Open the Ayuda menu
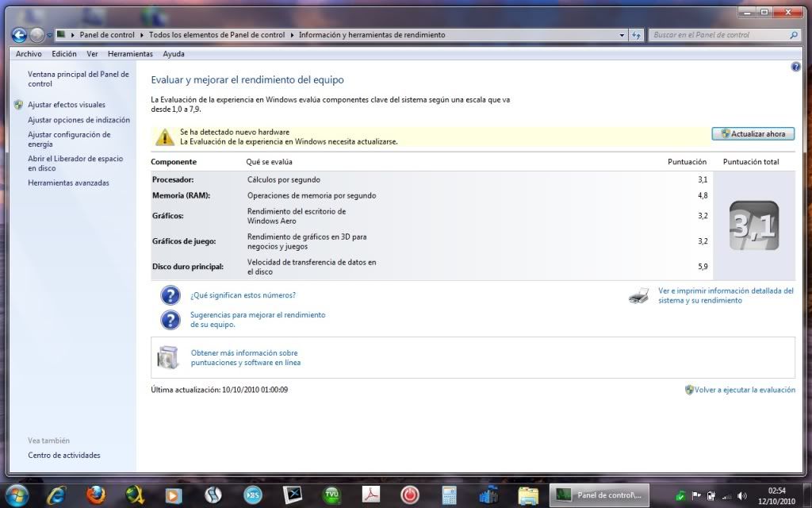The width and height of the screenshot is (812, 508). pos(174,54)
